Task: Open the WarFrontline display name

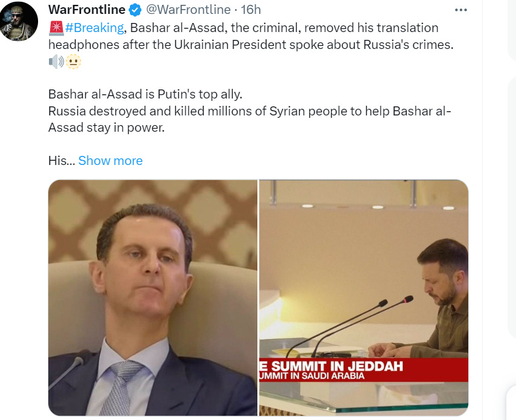Action: point(87,10)
